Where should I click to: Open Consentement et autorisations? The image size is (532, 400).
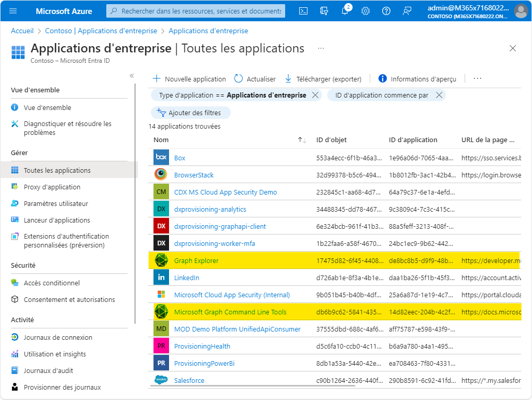coord(69,299)
